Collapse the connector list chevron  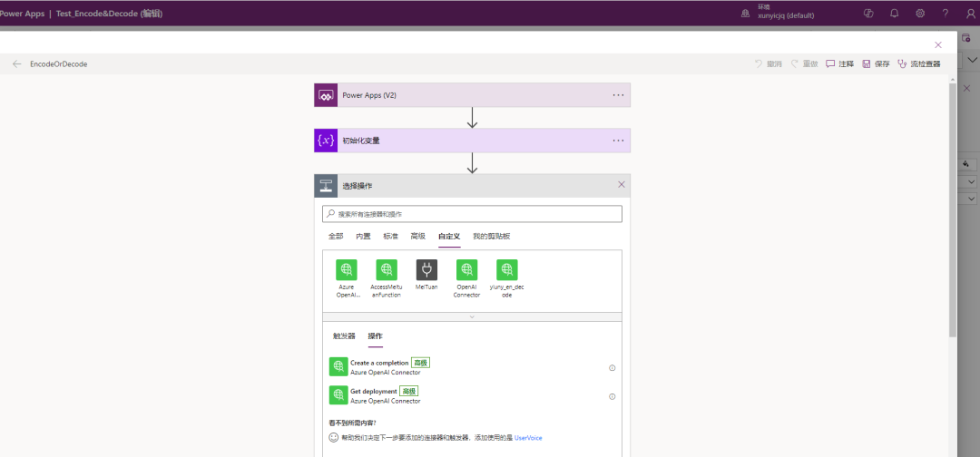[x=472, y=317]
